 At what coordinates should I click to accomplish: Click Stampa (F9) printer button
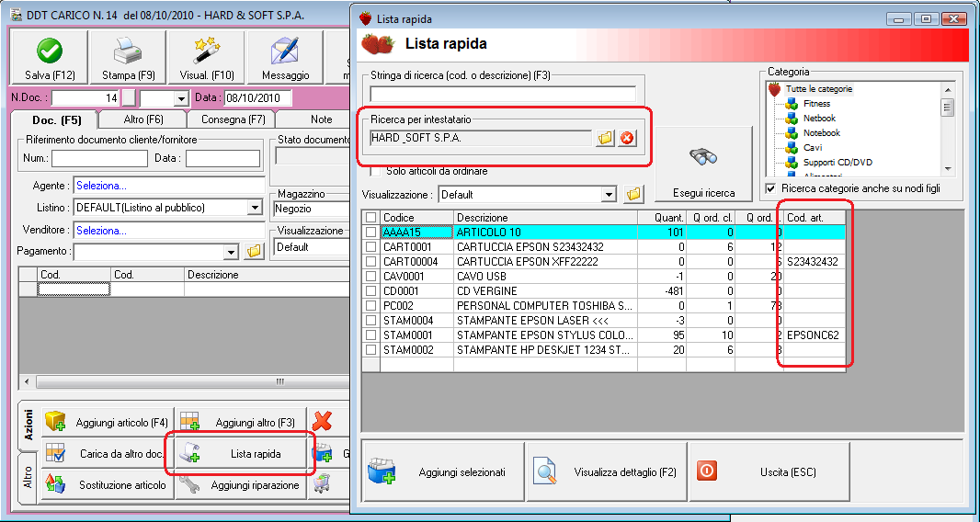pyautogui.click(x=129, y=58)
